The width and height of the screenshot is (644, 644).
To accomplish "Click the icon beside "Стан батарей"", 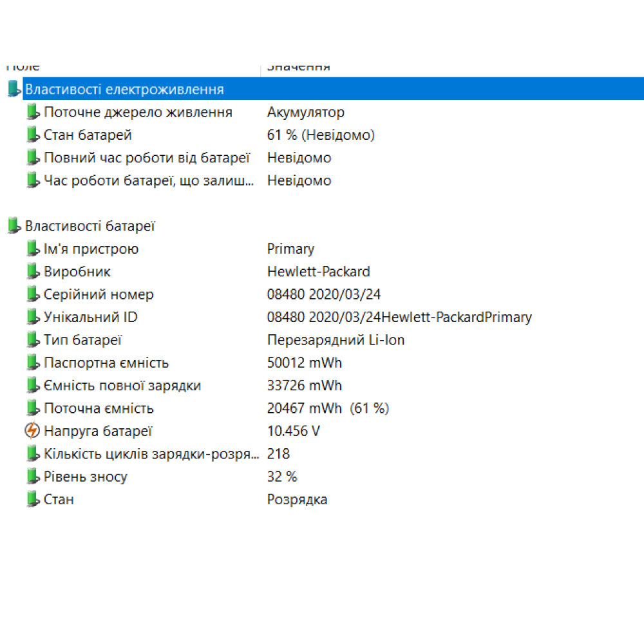I will coord(33,135).
